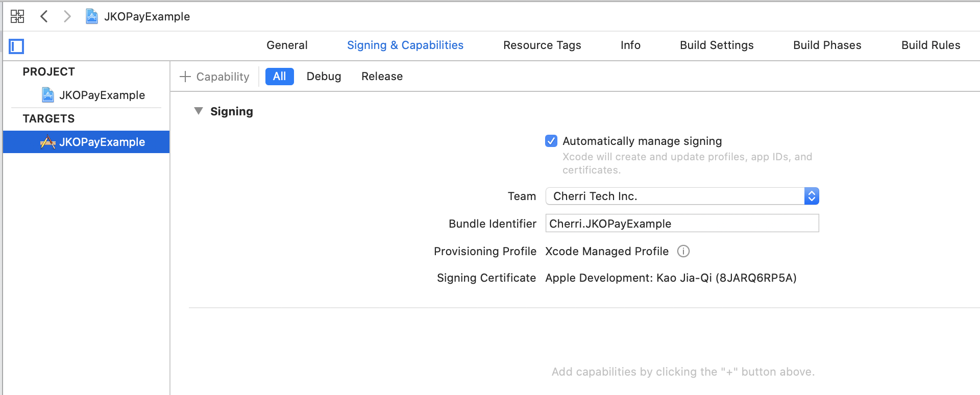
Task: Collapse the Signing section triangle
Action: [199, 111]
